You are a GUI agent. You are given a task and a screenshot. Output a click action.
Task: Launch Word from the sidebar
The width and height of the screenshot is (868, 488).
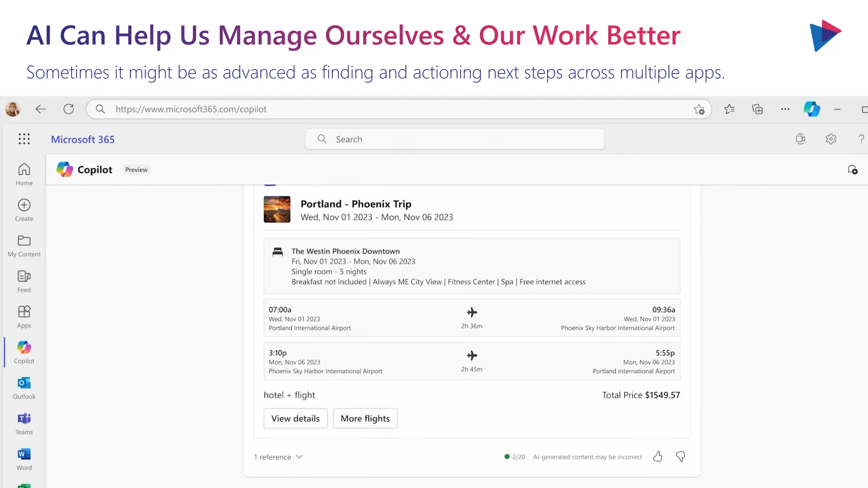pyautogui.click(x=24, y=459)
